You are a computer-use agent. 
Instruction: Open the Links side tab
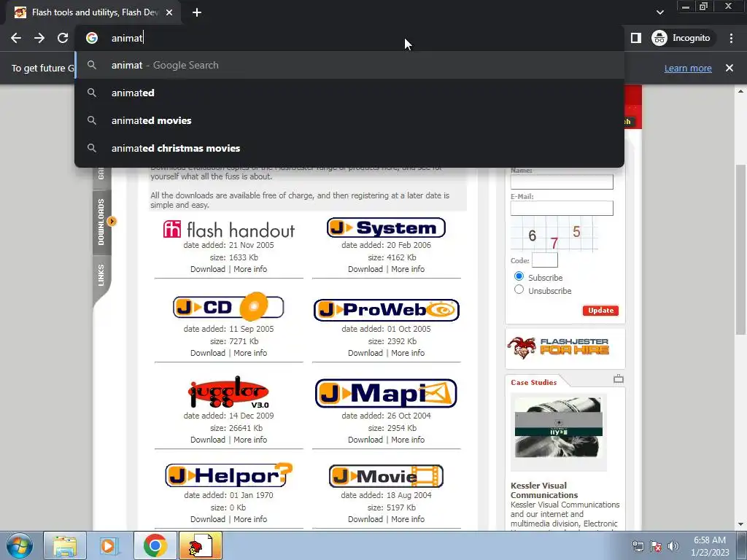point(101,275)
